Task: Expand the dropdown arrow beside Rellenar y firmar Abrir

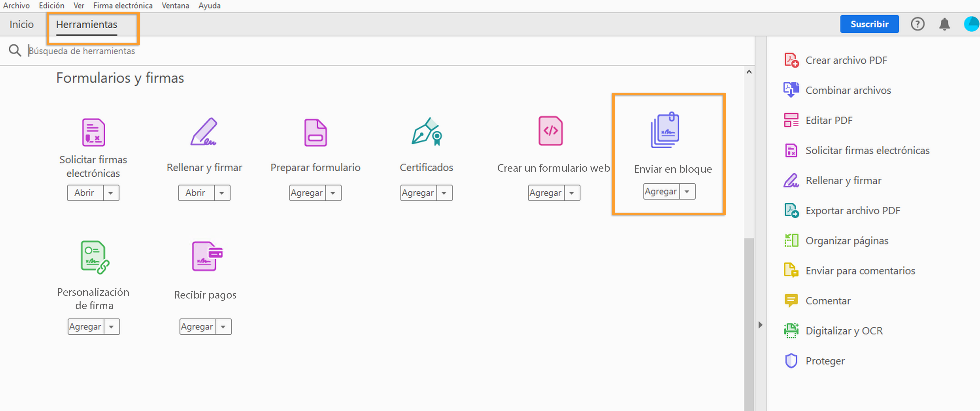Action: coord(222,193)
